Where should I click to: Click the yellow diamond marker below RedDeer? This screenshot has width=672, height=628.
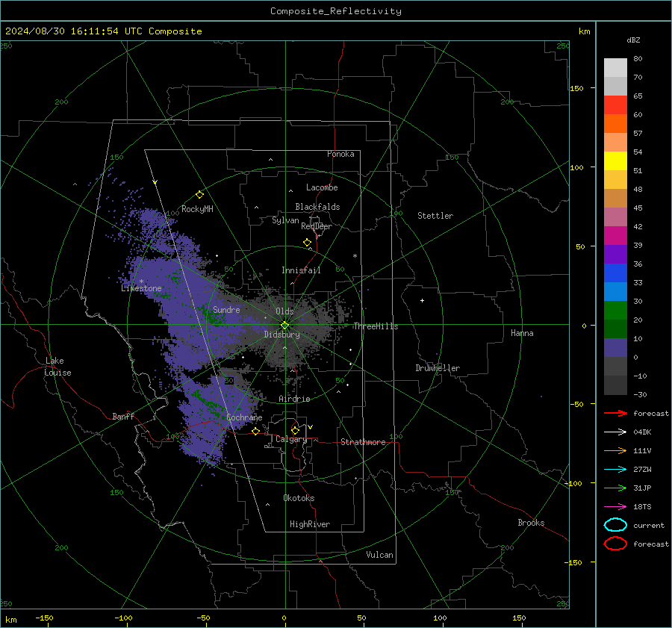[307, 243]
